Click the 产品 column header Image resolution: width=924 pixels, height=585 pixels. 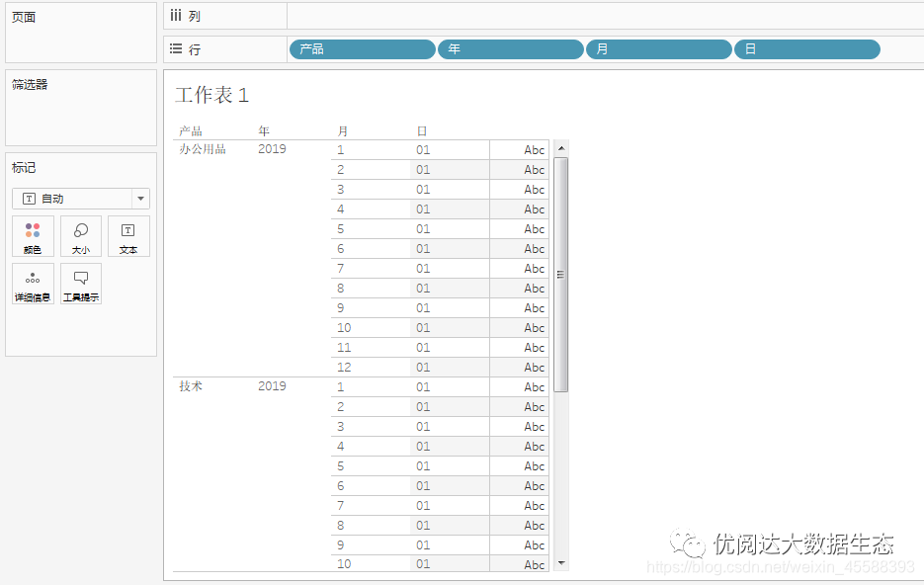191,130
